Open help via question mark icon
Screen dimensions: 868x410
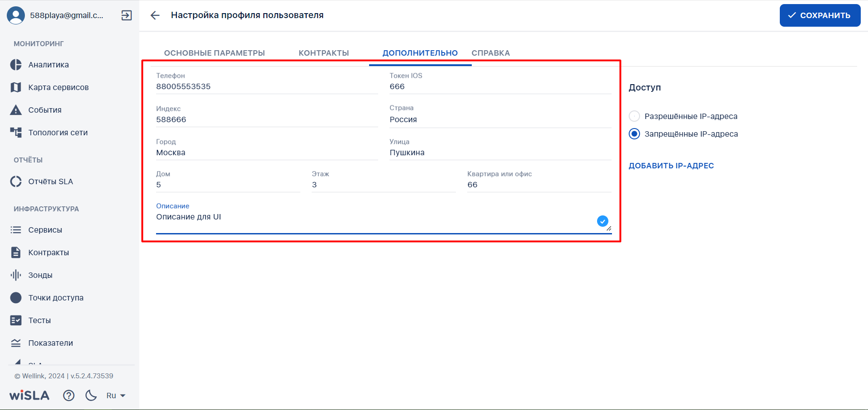coord(69,396)
